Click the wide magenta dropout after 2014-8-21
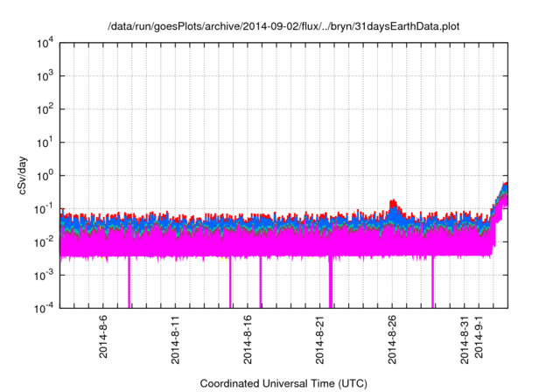Image resolution: width=560 pixels, height=392 pixels. [x=331, y=282]
